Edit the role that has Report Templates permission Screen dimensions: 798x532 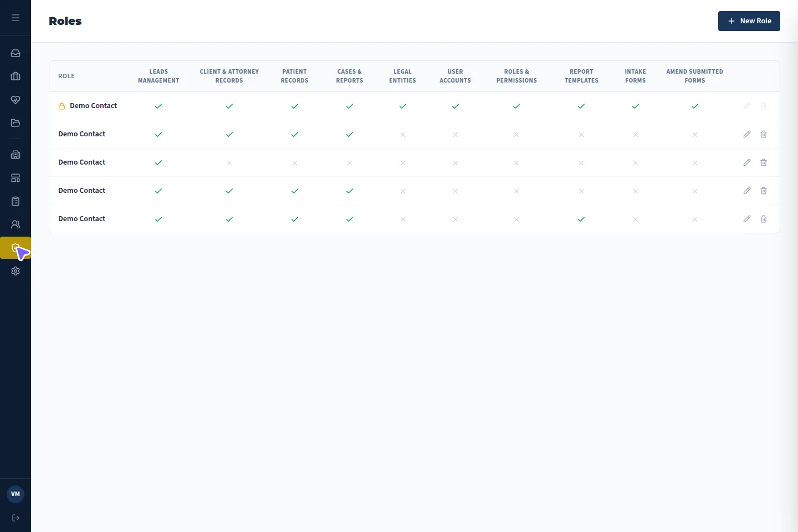point(747,219)
